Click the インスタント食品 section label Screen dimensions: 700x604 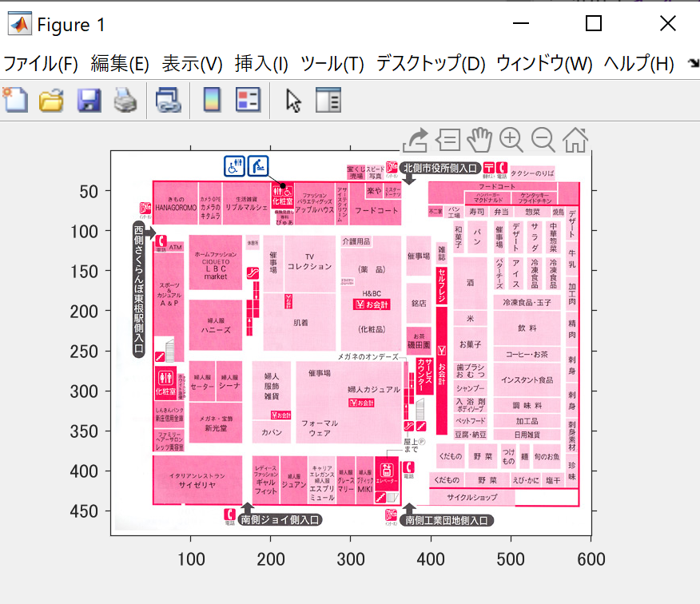[x=527, y=380]
